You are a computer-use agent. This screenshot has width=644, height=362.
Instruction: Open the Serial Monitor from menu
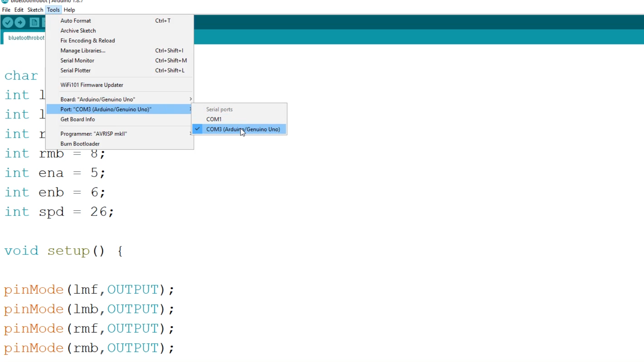[77, 61]
